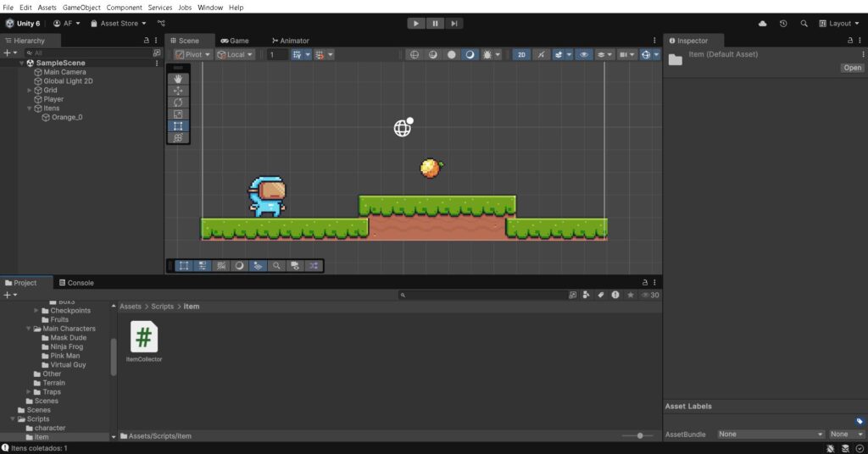This screenshot has height=454, width=868.
Task: Open the File menu
Action: 8,7
